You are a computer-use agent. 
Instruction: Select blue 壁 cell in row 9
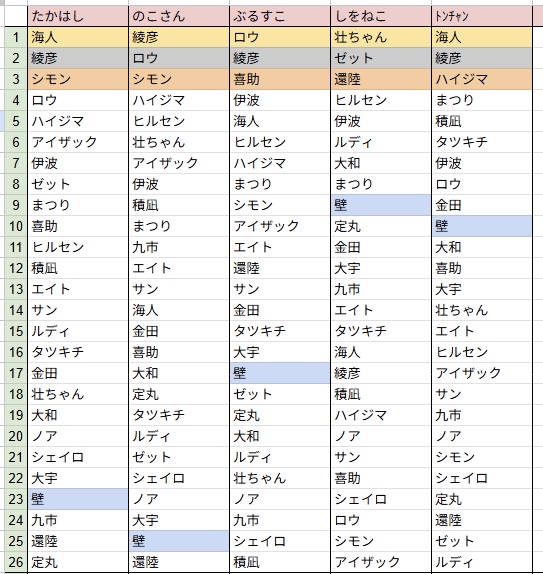381,205
